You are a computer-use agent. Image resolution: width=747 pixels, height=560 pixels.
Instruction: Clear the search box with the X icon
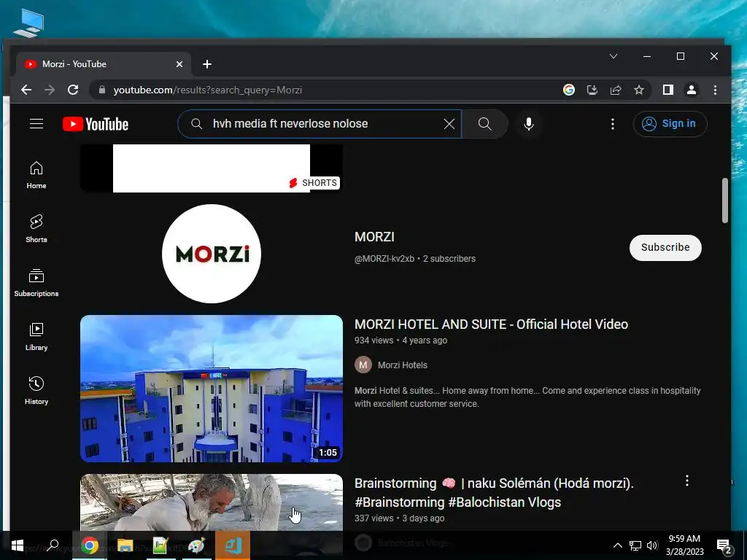[449, 124]
